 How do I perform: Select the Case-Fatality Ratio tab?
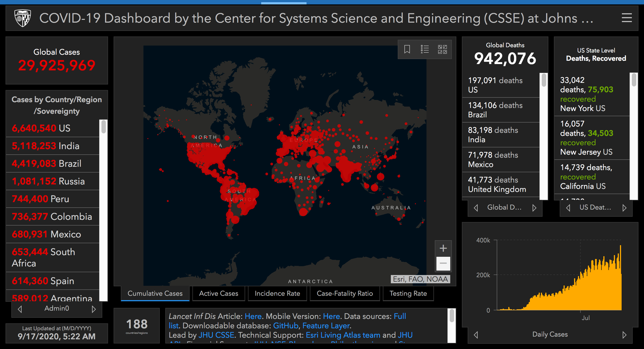pos(345,294)
